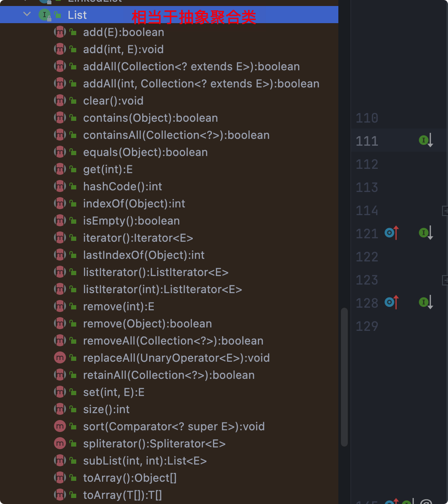The image size is (448, 504).
Task: Open addAll(int, Collection<? extends E>):boolean
Action: tap(201, 84)
